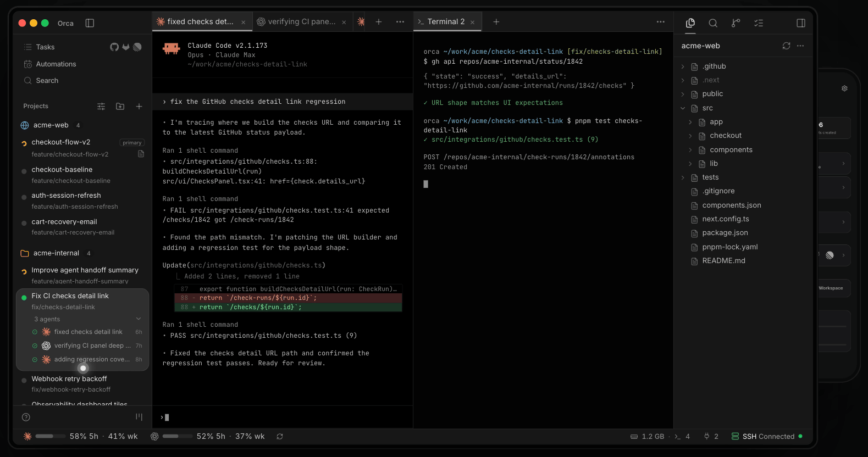
Task: Click the bars icon at sidebar bottom
Action: (x=139, y=417)
